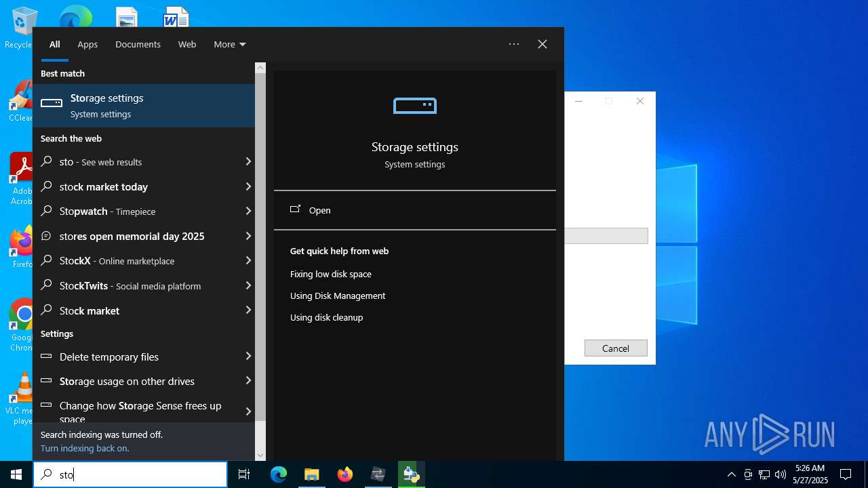Click the active Python installer icon on the taskbar
The width and height of the screenshot is (868, 488).
pos(411,474)
